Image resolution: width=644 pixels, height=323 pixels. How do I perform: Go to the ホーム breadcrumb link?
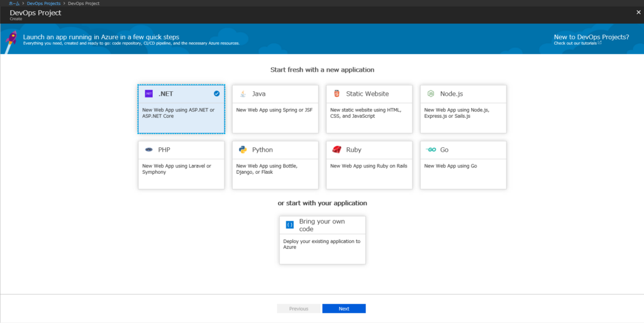click(x=14, y=3)
